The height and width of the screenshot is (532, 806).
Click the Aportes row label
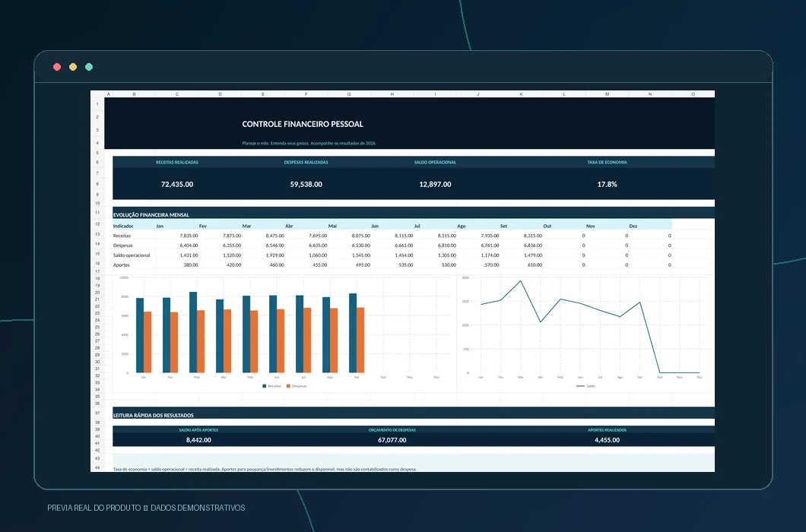click(x=122, y=265)
